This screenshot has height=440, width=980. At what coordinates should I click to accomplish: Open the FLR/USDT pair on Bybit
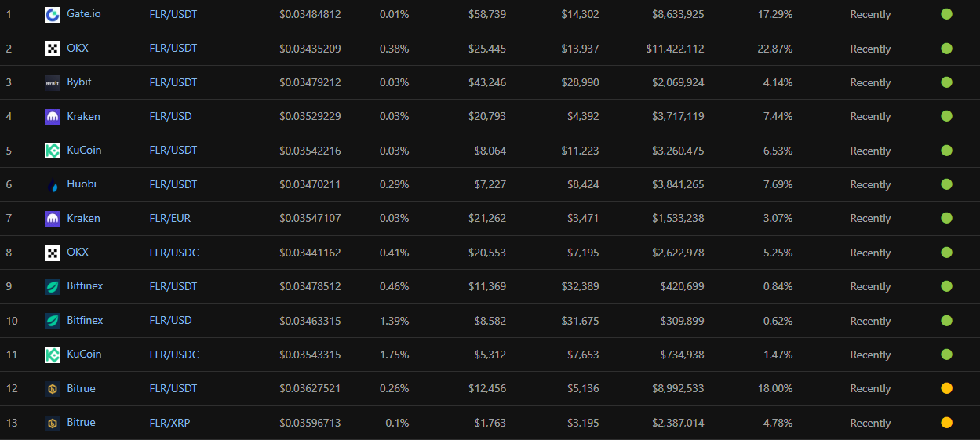(173, 82)
